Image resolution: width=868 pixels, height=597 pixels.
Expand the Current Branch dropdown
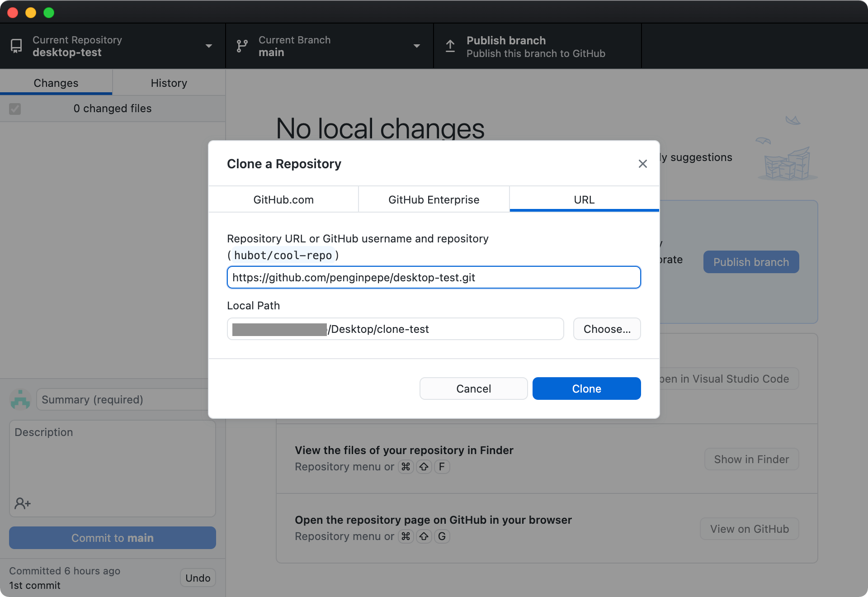[330, 46]
